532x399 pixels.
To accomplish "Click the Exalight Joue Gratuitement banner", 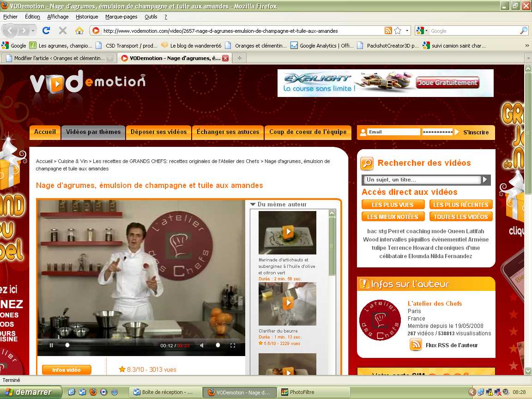I will point(386,83).
